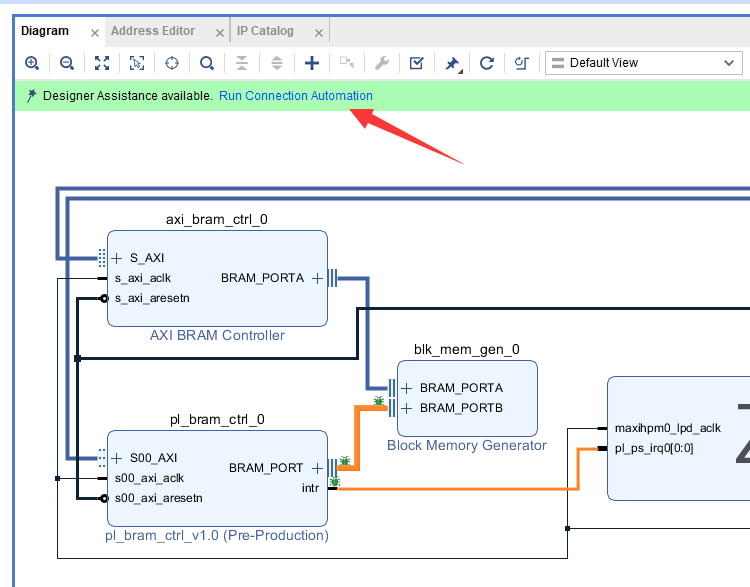Click the Validate Design checkmark icon

[417, 63]
